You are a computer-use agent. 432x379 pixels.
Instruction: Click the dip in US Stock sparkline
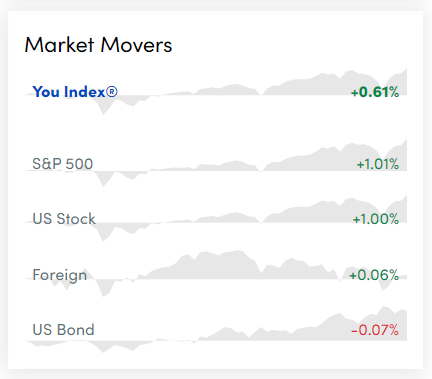104,234
